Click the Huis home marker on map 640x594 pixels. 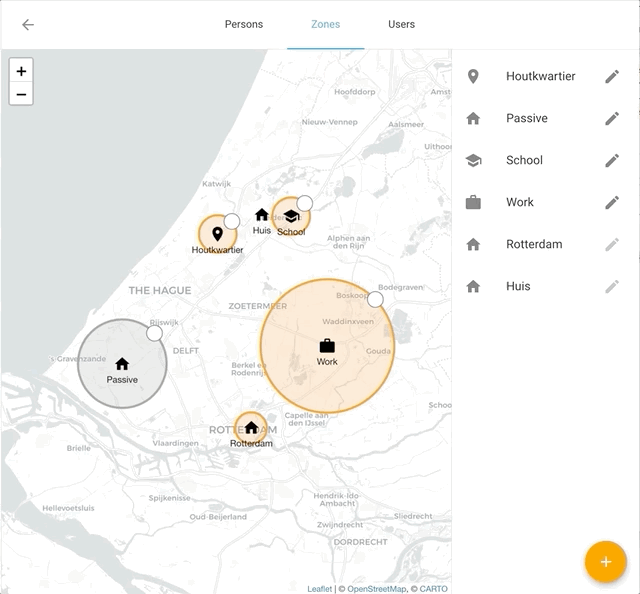pyautogui.click(x=262, y=215)
